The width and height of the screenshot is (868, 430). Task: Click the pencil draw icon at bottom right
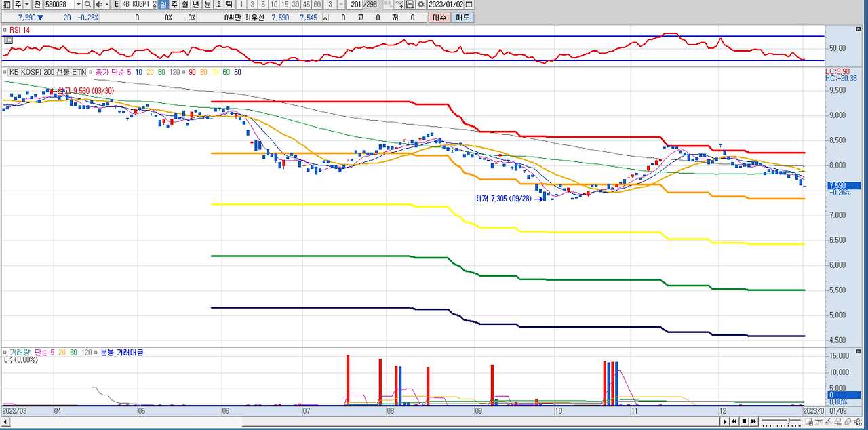pos(828,422)
